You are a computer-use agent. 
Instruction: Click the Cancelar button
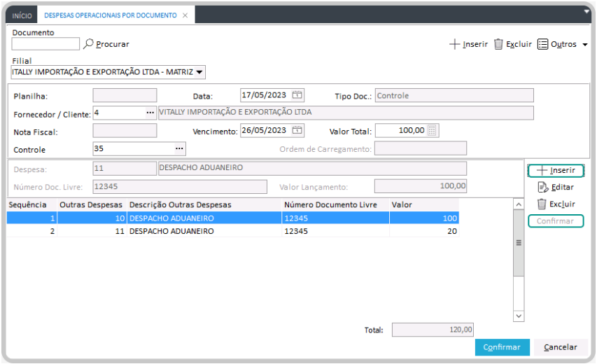pyautogui.click(x=561, y=347)
